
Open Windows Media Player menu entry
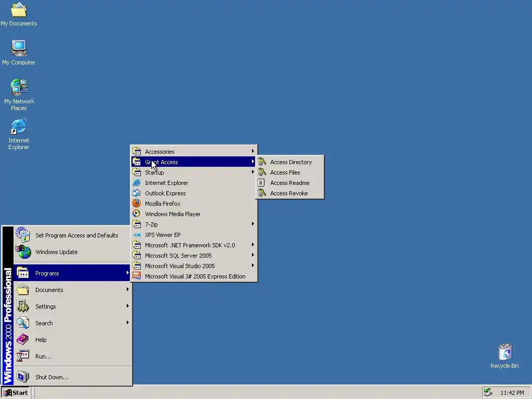click(194, 214)
